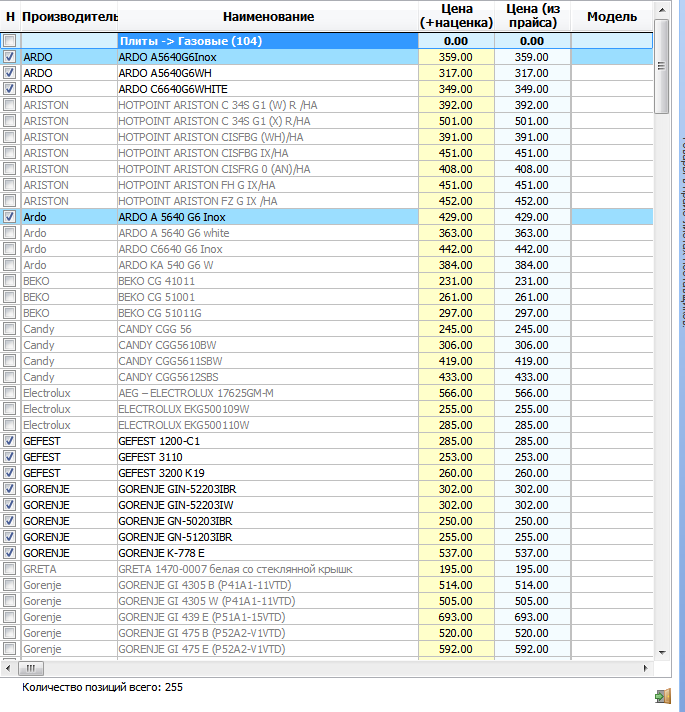Tick the Плиты -> Газовые group checkbox
Screen dimensions: 685x712
[x=10, y=41]
